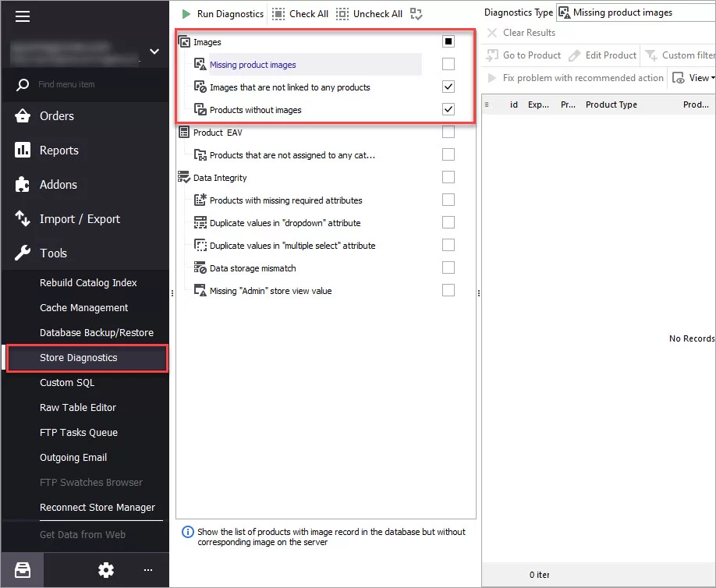Check Duplicate values in dropdown attribute checkbox
Image resolution: width=716 pixels, height=588 pixels.
(x=448, y=222)
